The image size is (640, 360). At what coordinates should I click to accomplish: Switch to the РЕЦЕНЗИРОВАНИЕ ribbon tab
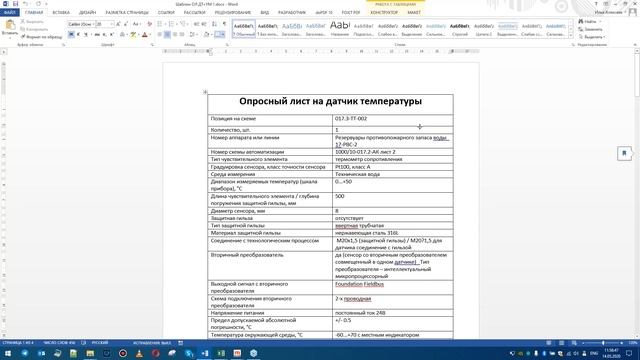(x=233, y=13)
